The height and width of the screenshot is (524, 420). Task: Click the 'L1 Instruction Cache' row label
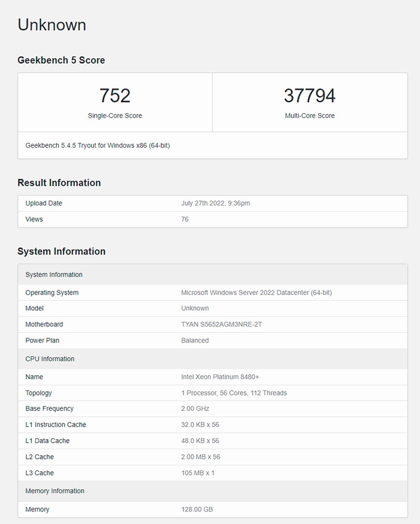[x=56, y=425]
